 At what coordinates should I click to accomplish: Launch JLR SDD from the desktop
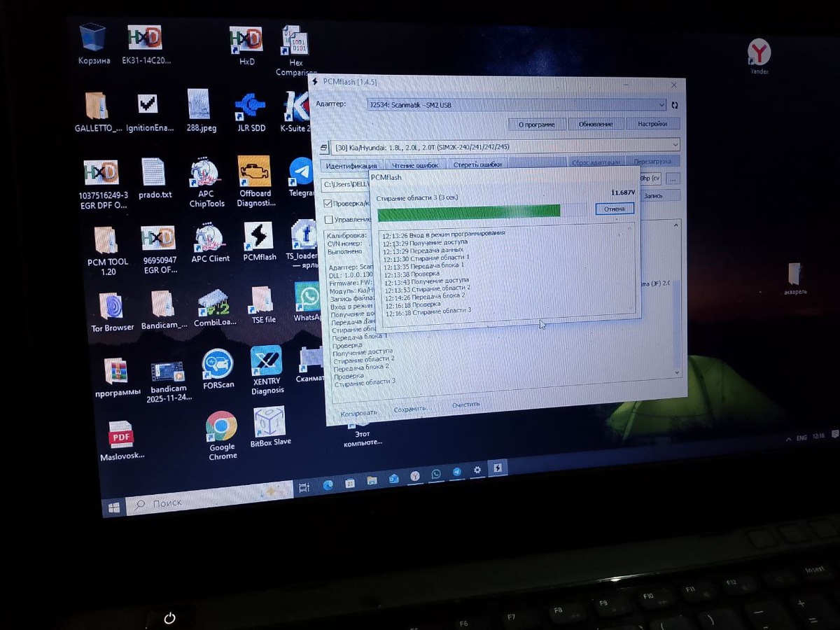pyautogui.click(x=250, y=112)
